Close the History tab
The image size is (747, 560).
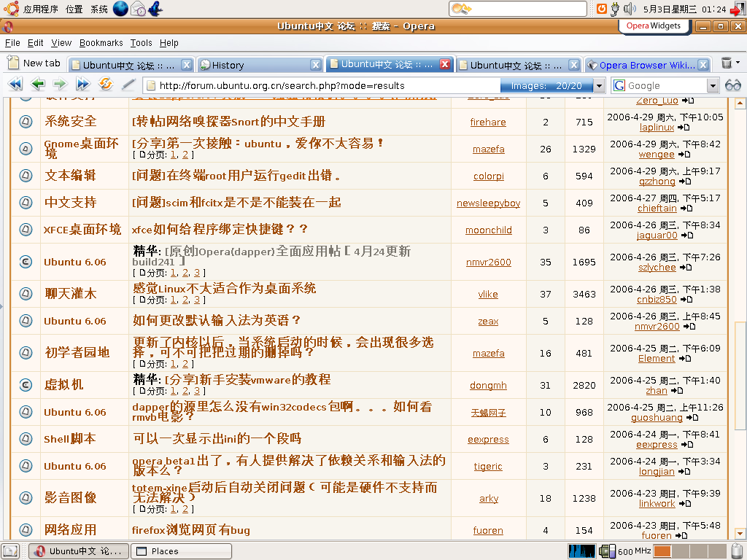[x=315, y=65]
